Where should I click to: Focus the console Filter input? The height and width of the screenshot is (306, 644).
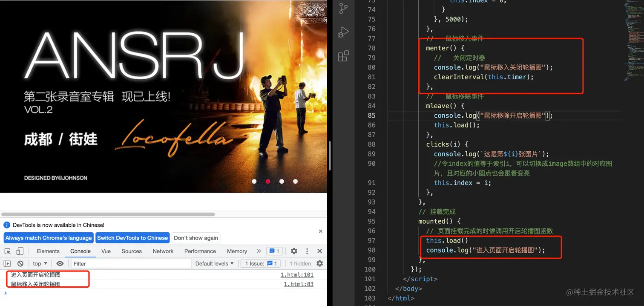click(x=131, y=263)
